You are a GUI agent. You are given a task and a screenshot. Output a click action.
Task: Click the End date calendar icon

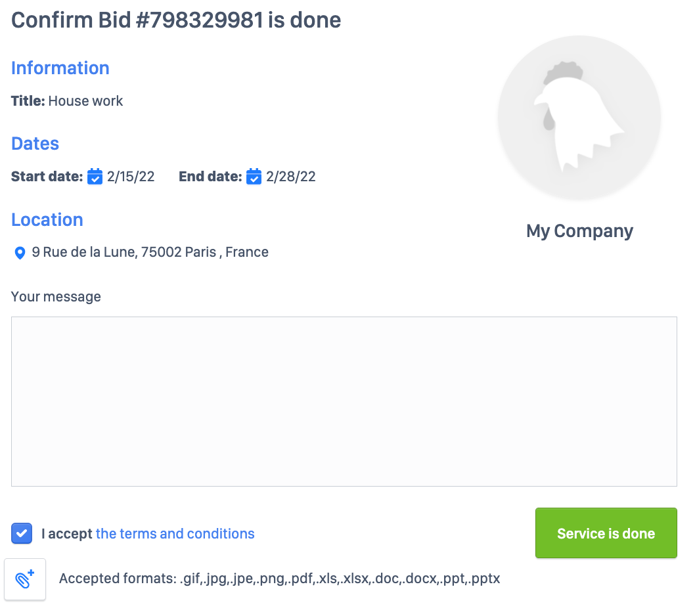pos(254,177)
